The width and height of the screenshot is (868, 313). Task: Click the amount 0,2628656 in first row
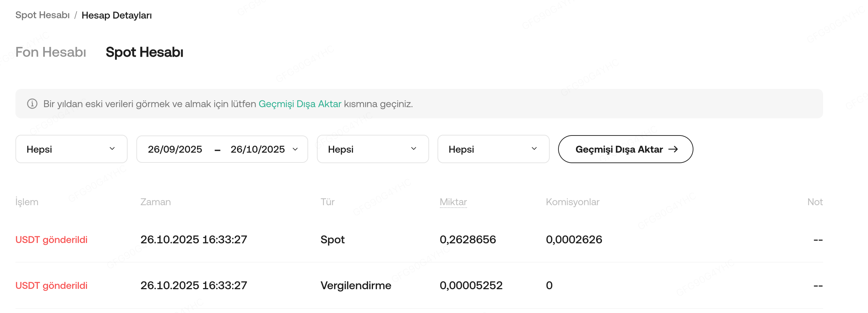[x=468, y=240]
